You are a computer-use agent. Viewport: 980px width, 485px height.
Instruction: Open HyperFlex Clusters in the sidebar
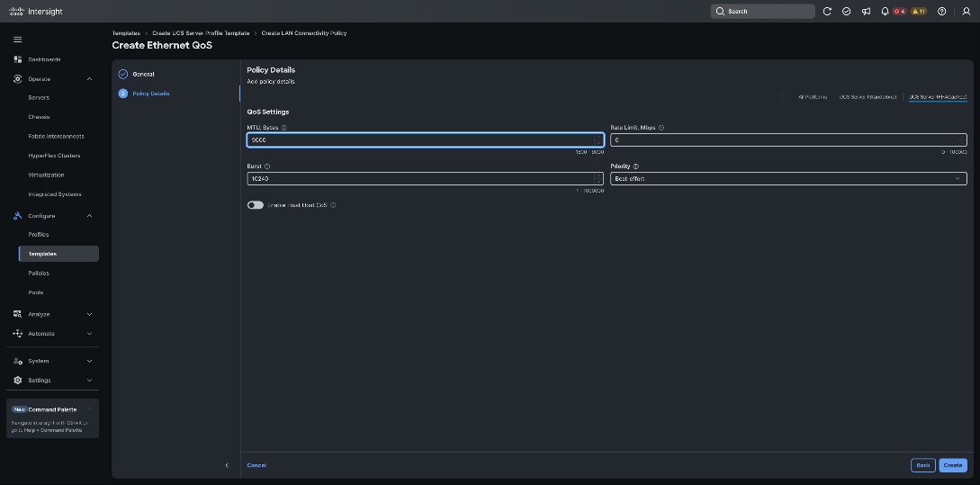coord(54,156)
